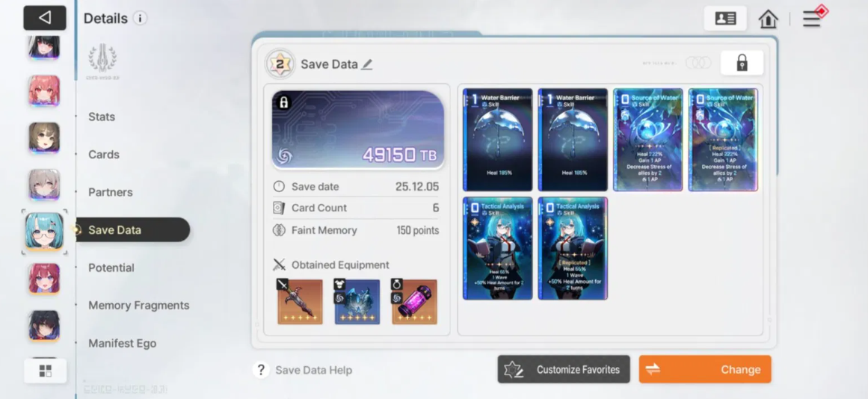Open the hamburger menu with notification
868x399 pixels.
[x=813, y=18]
